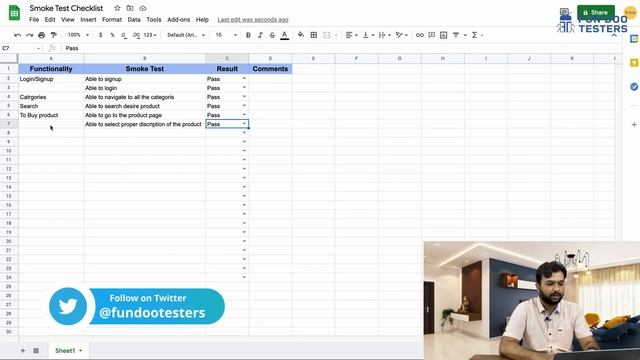Open the Help menu
This screenshot has height=360, width=640.
tap(202, 20)
